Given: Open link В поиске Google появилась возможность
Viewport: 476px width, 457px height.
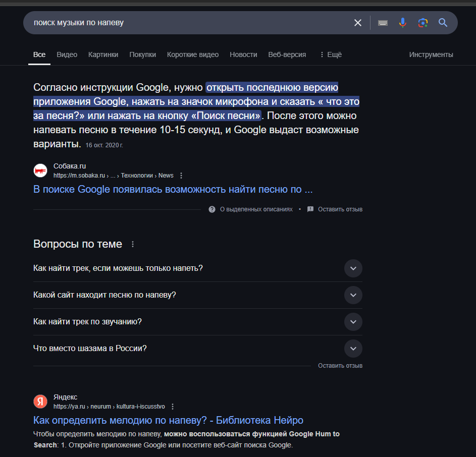Looking at the screenshot, I should [173, 189].
